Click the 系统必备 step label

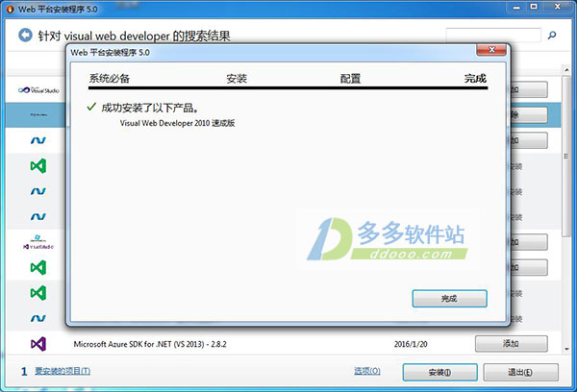click(110, 79)
